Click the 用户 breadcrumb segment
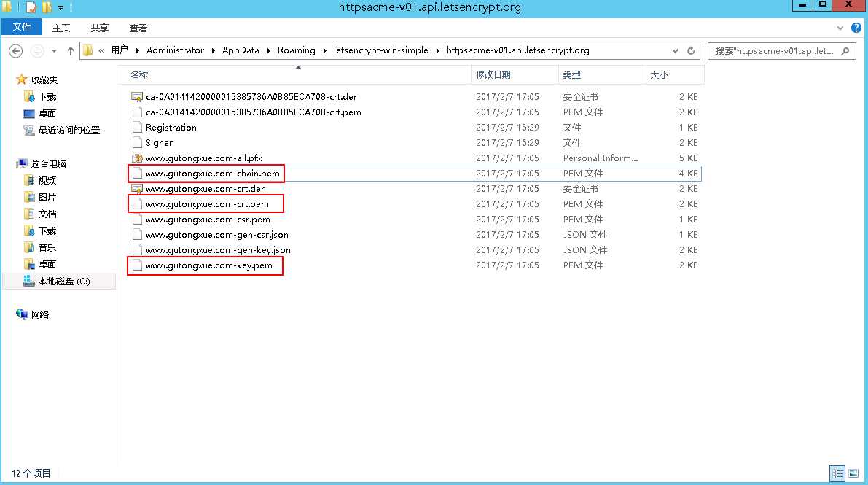Image resolution: width=868 pixels, height=485 pixels. pyautogui.click(x=119, y=50)
